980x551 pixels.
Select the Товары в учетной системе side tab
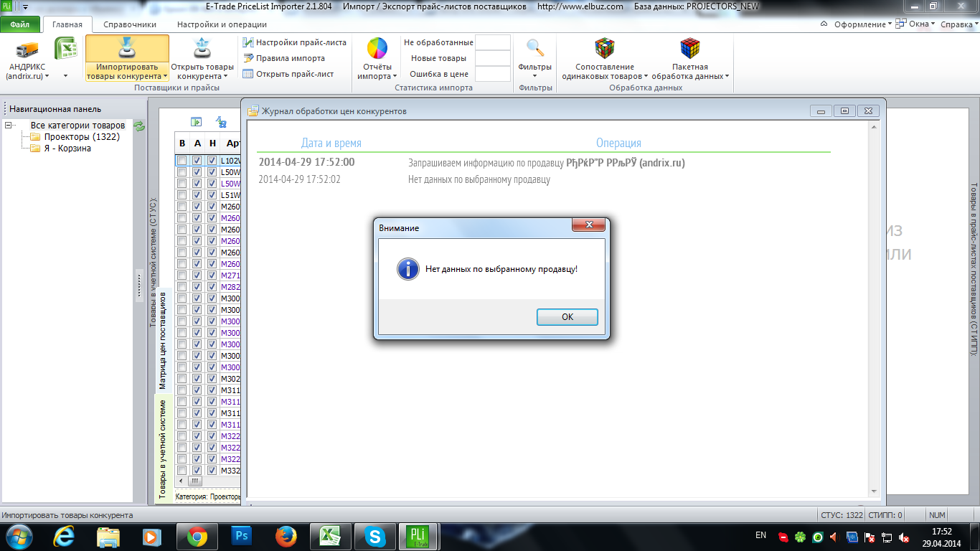pyautogui.click(x=162, y=449)
